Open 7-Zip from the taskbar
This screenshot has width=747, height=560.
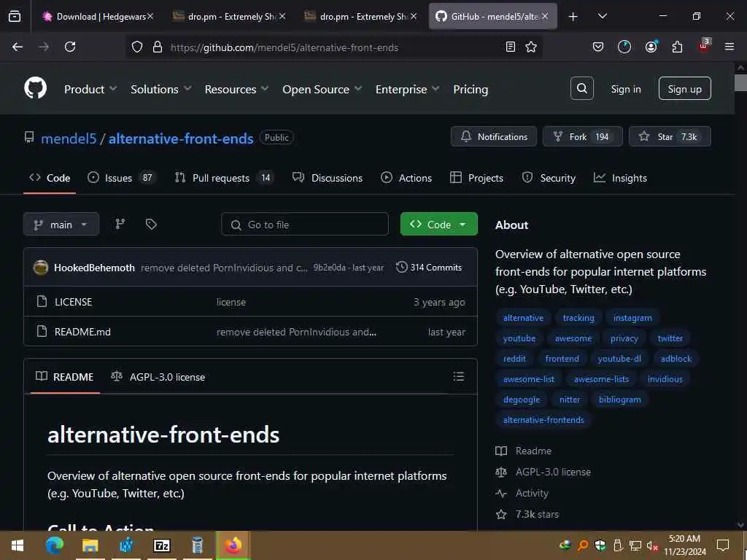pyautogui.click(x=162, y=545)
